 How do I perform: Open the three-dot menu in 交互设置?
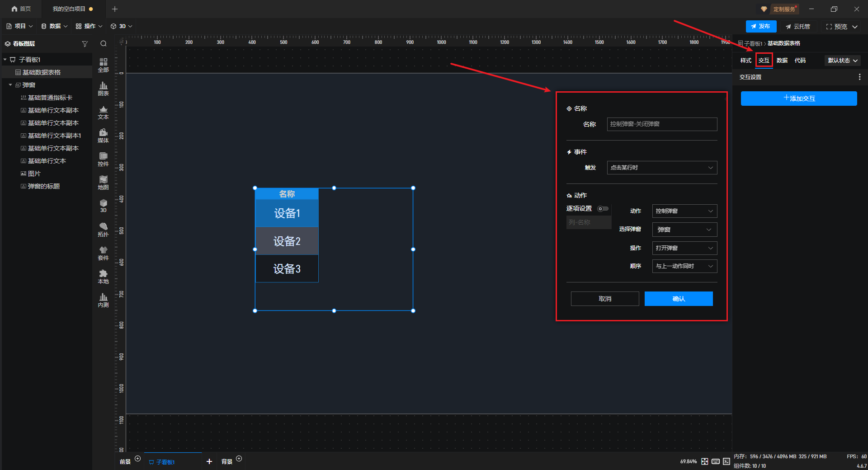[859, 77]
